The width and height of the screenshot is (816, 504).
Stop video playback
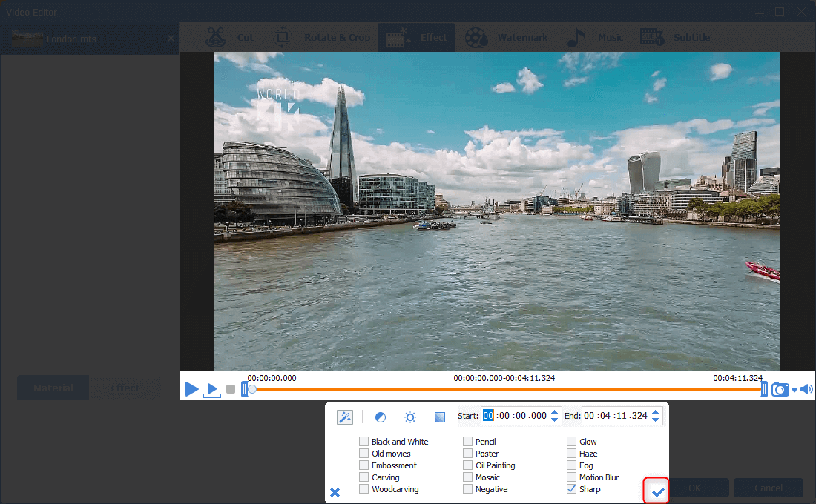point(231,389)
